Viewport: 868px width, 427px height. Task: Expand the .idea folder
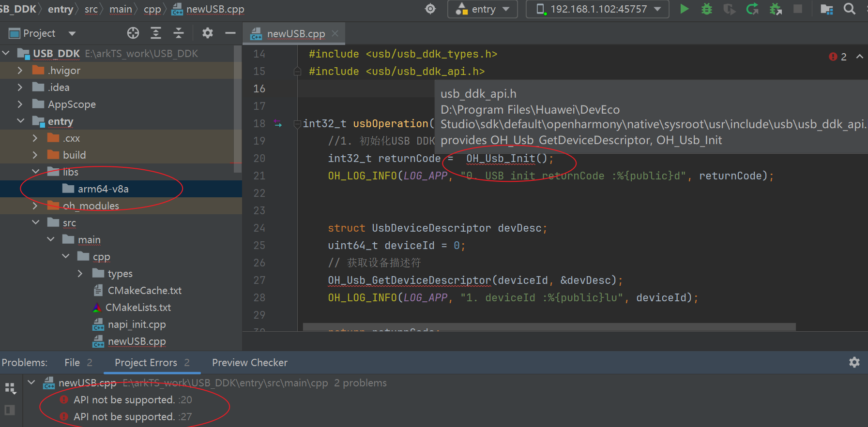tap(20, 87)
